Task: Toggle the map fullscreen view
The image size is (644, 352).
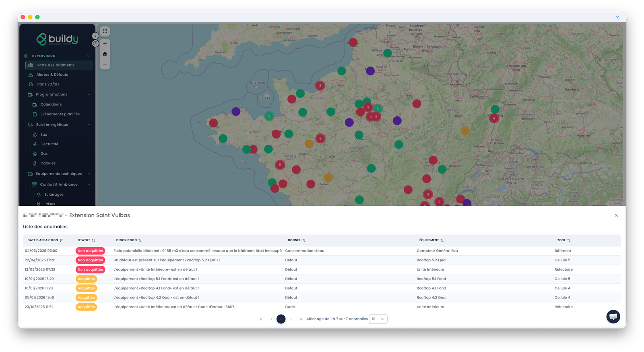Action: (105, 31)
